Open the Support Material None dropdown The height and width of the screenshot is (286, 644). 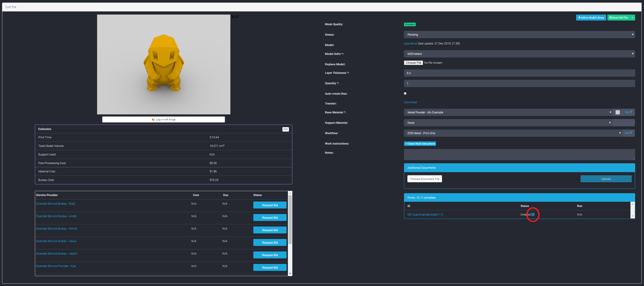508,123
